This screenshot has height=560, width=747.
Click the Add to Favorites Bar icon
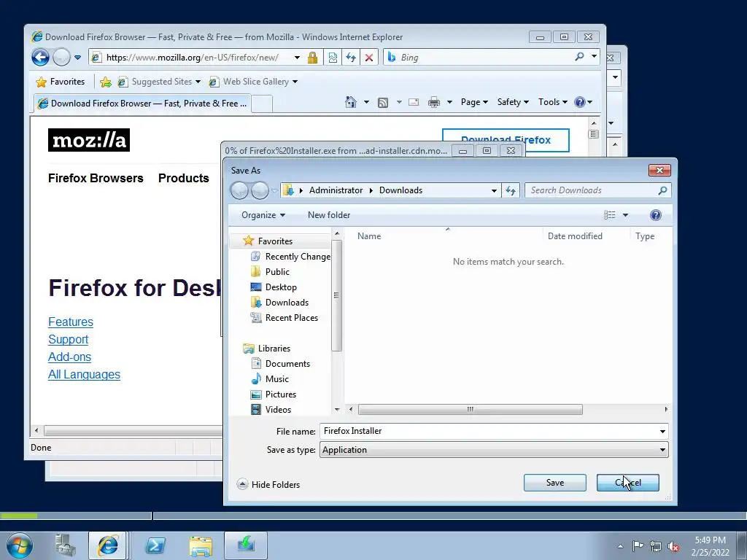(106, 82)
